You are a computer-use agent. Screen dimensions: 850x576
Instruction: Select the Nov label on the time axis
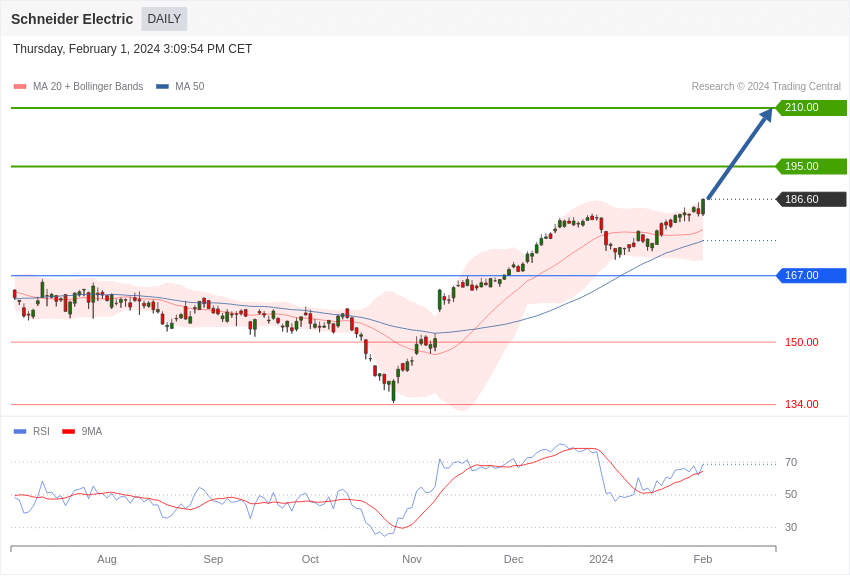[x=412, y=559]
